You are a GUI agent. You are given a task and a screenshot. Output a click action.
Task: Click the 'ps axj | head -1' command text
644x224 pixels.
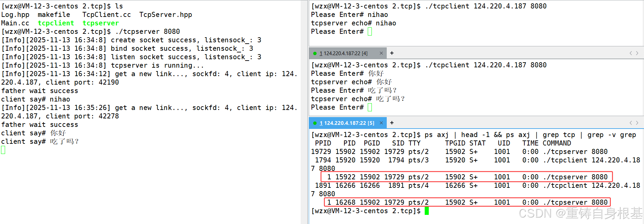pyautogui.click(x=457, y=135)
